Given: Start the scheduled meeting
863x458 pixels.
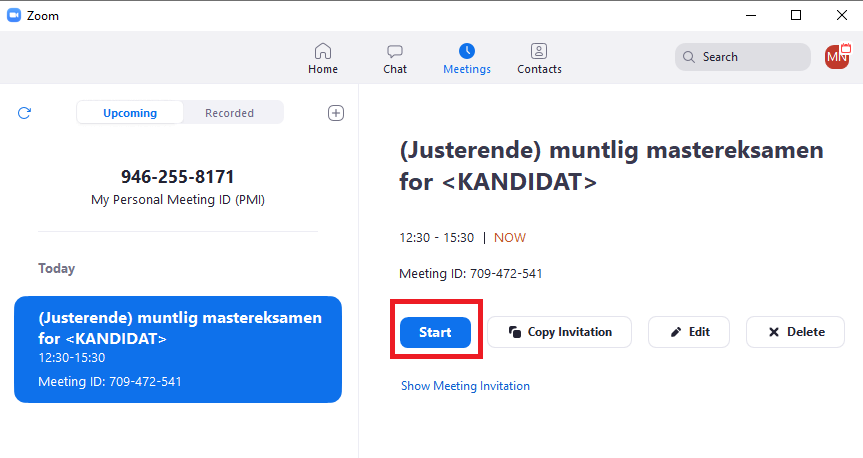Looking at the screenshot, I should [435, 332].
